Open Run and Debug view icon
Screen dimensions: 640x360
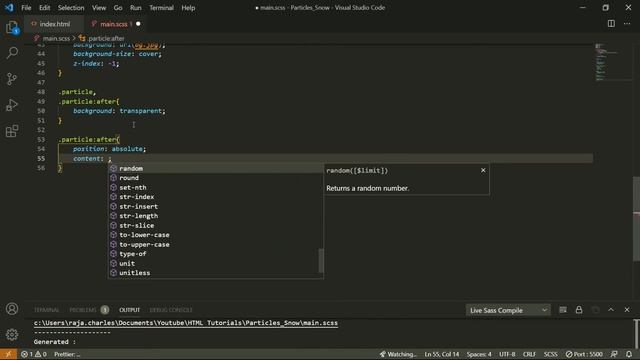coord(12,105)
